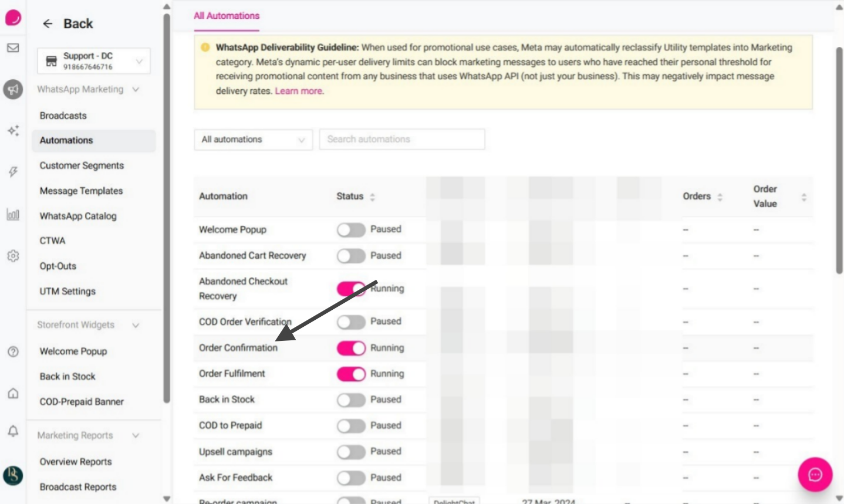Open the help question mark icon
The image size is (844, 504).
tap(13, 351)
